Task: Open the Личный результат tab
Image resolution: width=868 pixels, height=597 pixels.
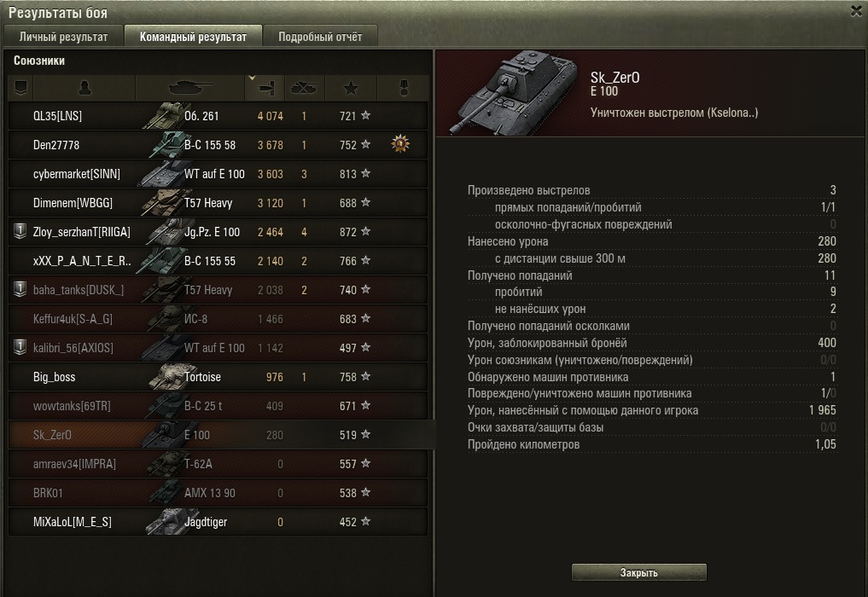Action: [63, 37]
